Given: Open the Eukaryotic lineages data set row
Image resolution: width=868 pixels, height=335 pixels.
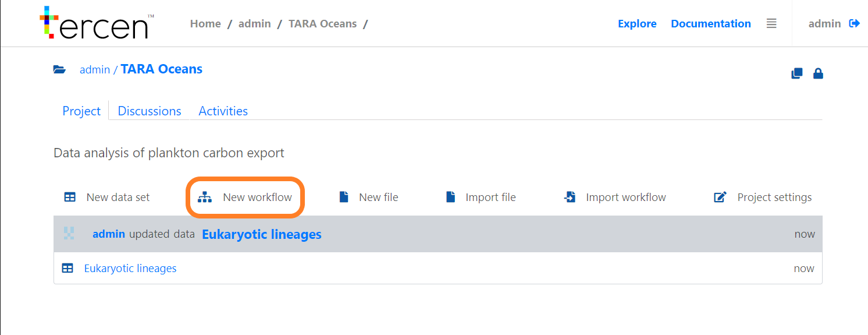Looking at the screenshot, I should (x=438, y=268).
